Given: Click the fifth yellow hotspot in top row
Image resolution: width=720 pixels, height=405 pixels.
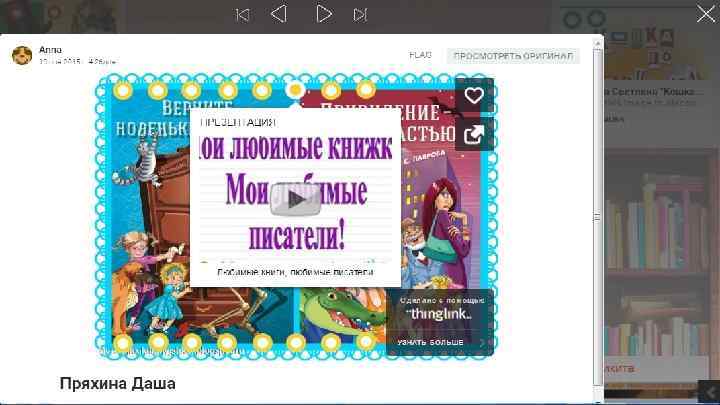Looking at the screenshot, I should pyautogui.click(x=262, y=90).
